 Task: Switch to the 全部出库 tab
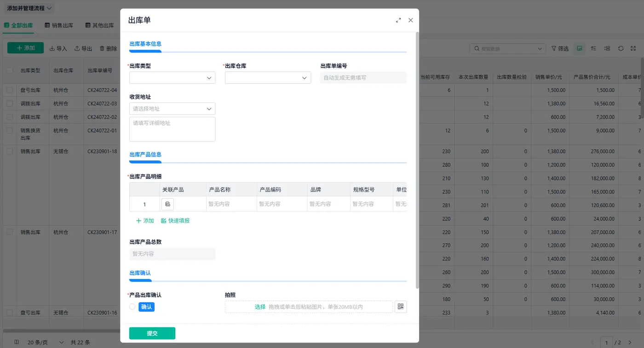(18, 25)
